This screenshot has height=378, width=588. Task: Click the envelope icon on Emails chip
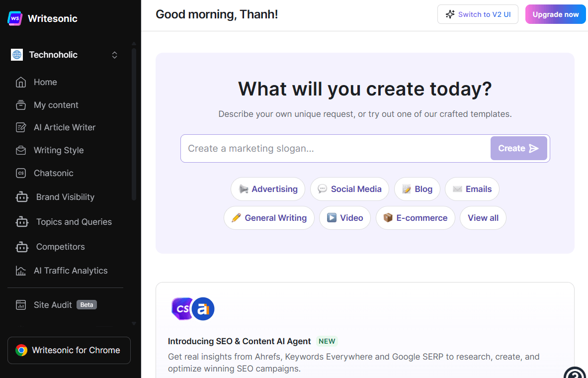(x=457, y=189)
